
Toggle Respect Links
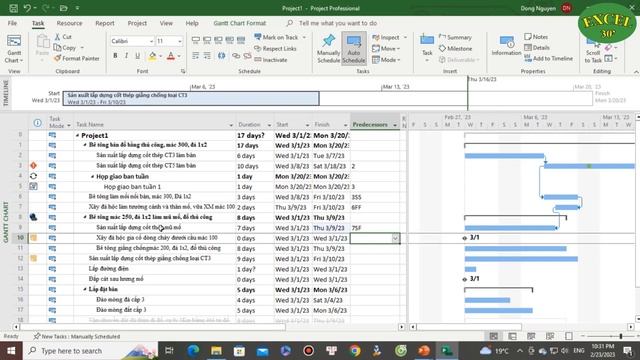(276, 49)
